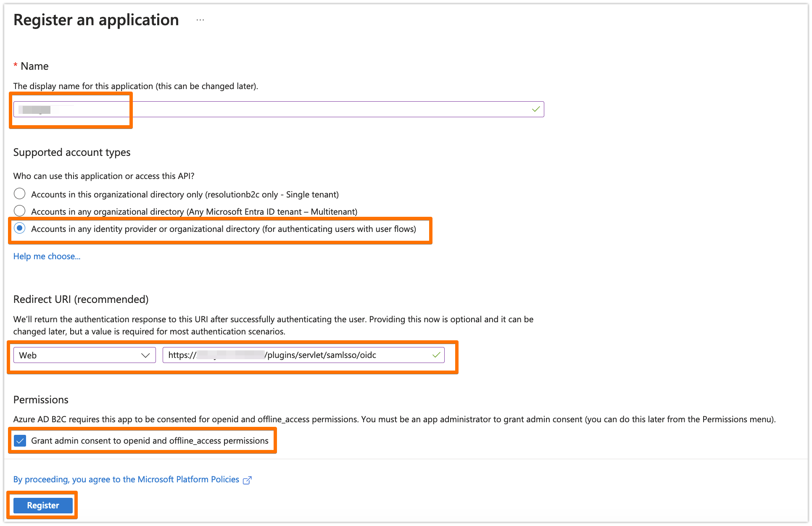Select the Single tenant accounts option
812x526 pixels.
tap(20, 194)
